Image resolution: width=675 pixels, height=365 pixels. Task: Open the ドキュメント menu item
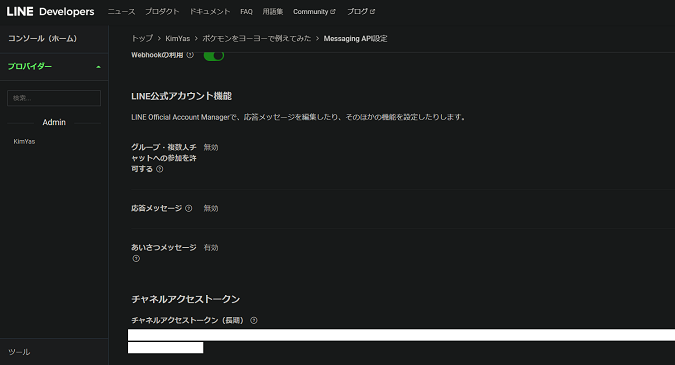pyautogui.click(x=210, y=12)
